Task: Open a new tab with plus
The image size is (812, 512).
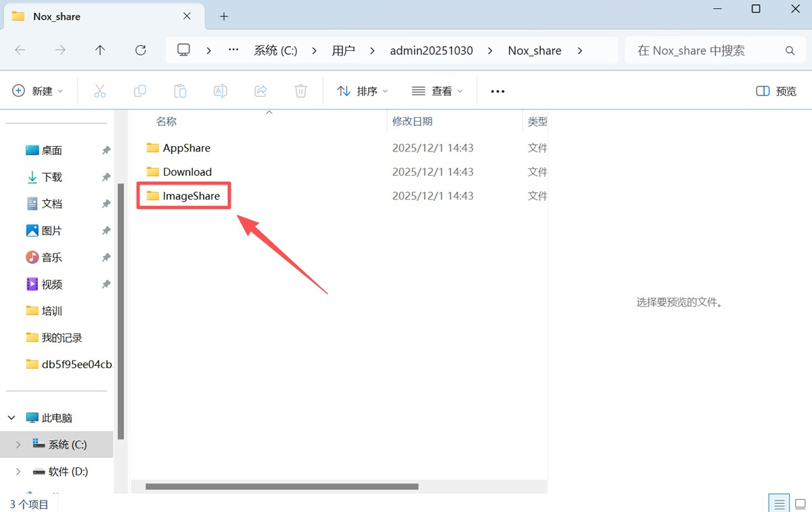Action: (x=224, y=16)
